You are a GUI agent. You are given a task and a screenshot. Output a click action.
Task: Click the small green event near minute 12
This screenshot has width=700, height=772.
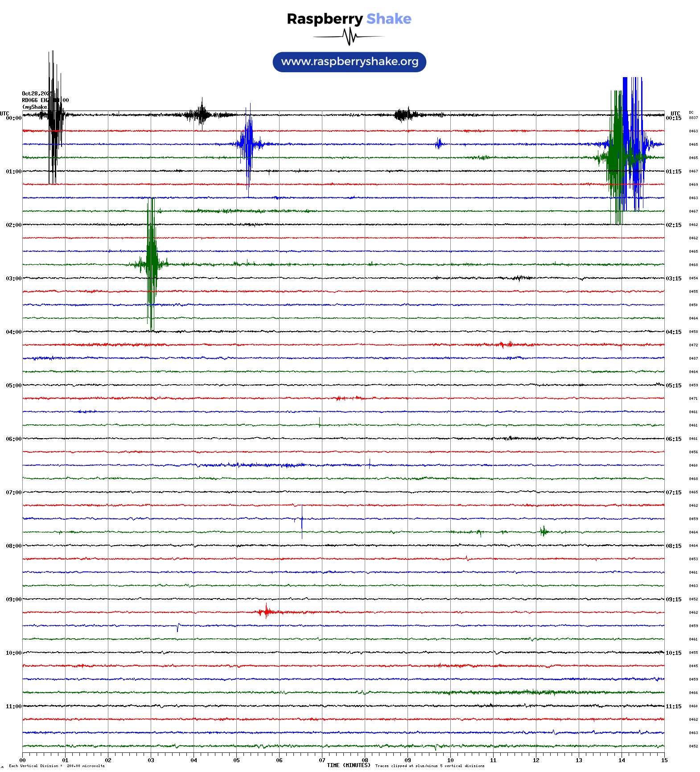[543, 531]
